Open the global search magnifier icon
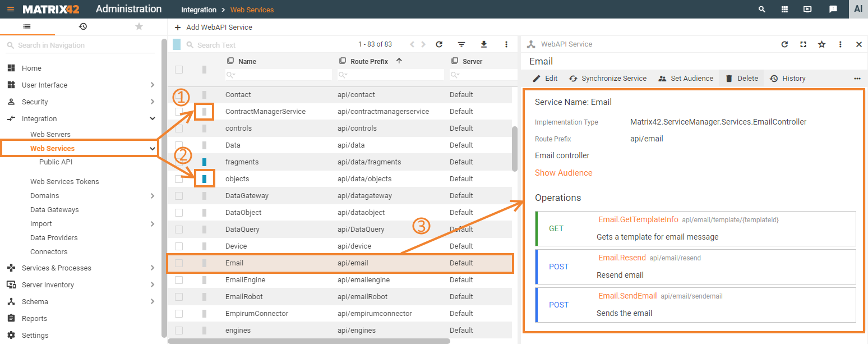This screenshot has height=344, width=868. (x=761, y=9)
